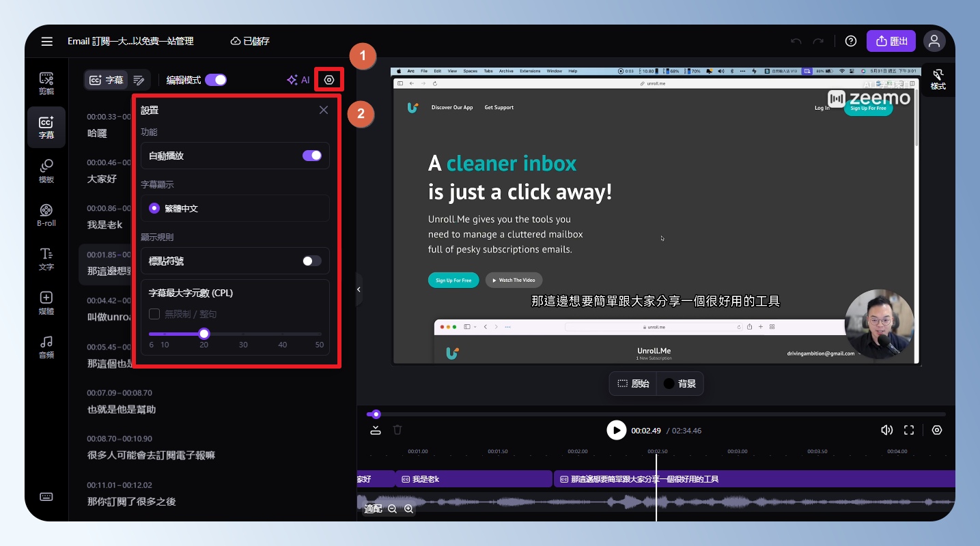Click the CPL slider handle at 20
The image size is (980, 546).
pos(204,334)
